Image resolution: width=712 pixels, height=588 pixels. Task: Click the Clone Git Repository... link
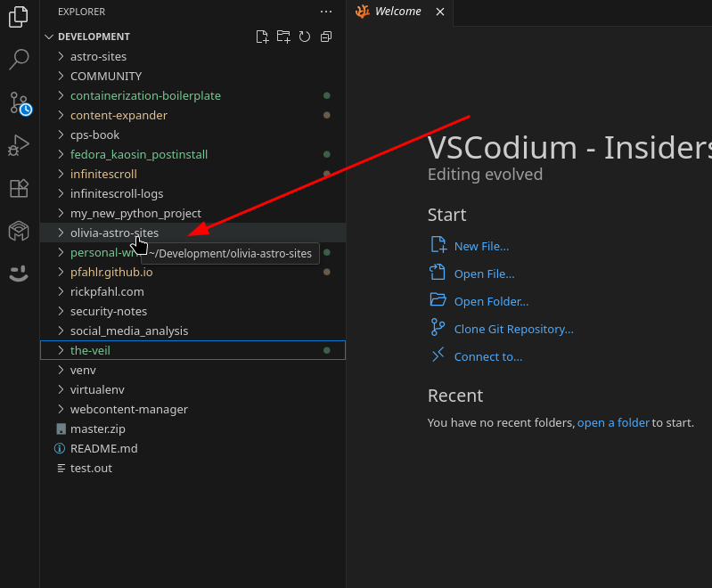click(513, 330)
